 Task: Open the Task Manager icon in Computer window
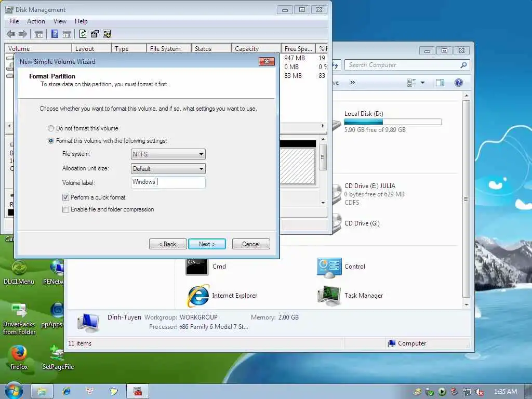click(x=329, y=296)
